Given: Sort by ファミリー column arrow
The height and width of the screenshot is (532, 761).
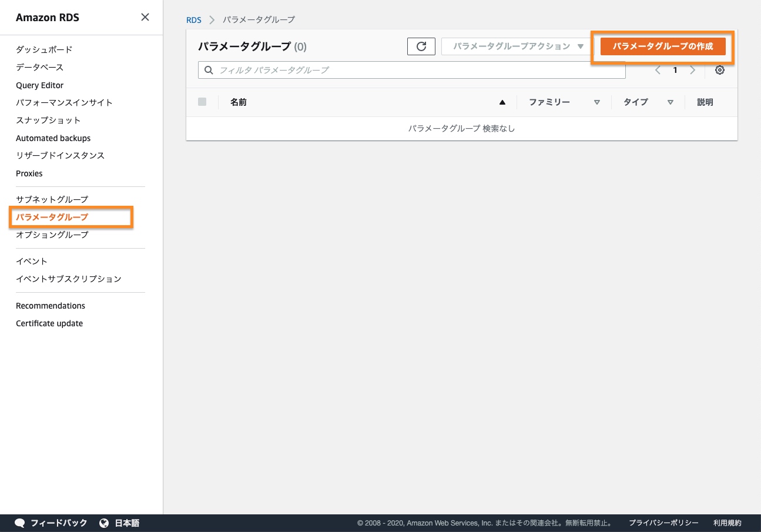Looking at the screenshot, I should [596, 102].
